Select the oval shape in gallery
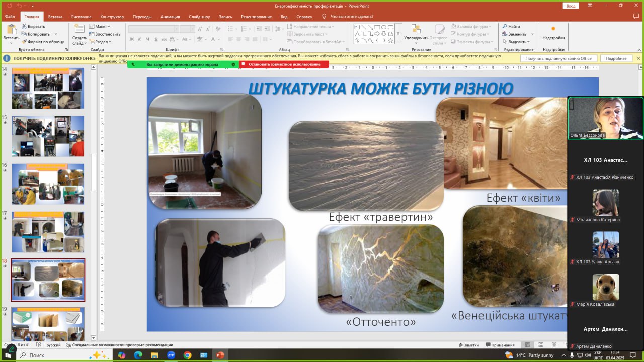Screen dimensions: 644x362 pos(384,27)
